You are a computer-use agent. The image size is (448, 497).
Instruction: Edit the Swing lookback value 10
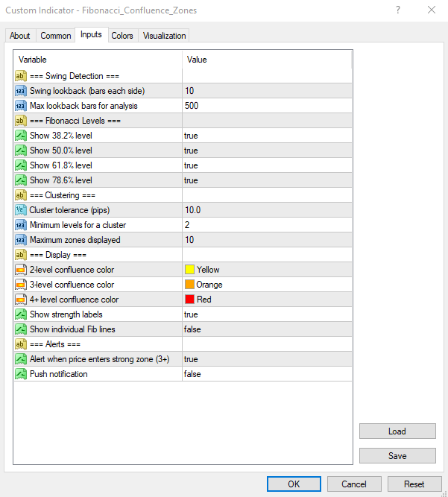[x=267, y=91]
